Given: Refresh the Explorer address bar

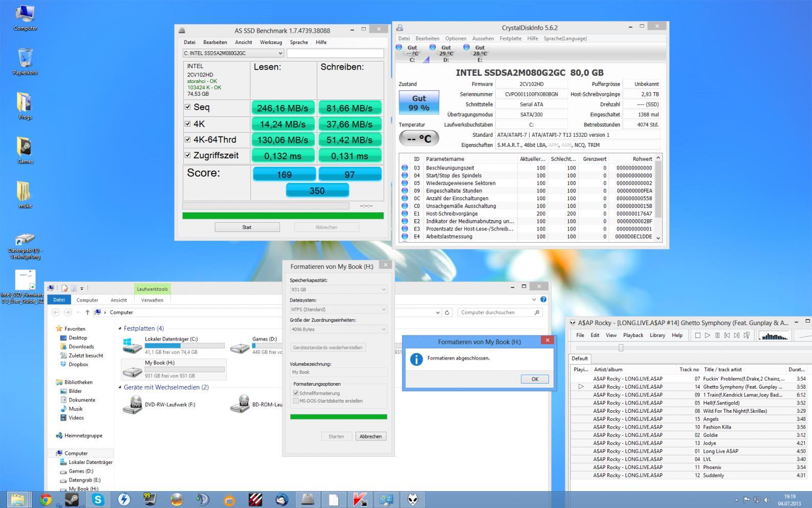Looking at the screenshot, I should (x=447, y=312).
